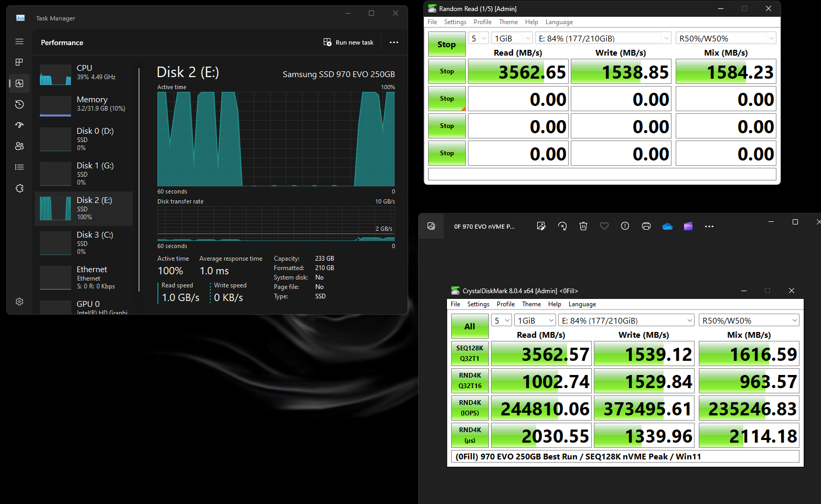Print image using printer icon
Viewport: 821px width, 504px height.
tap(646, 226)
